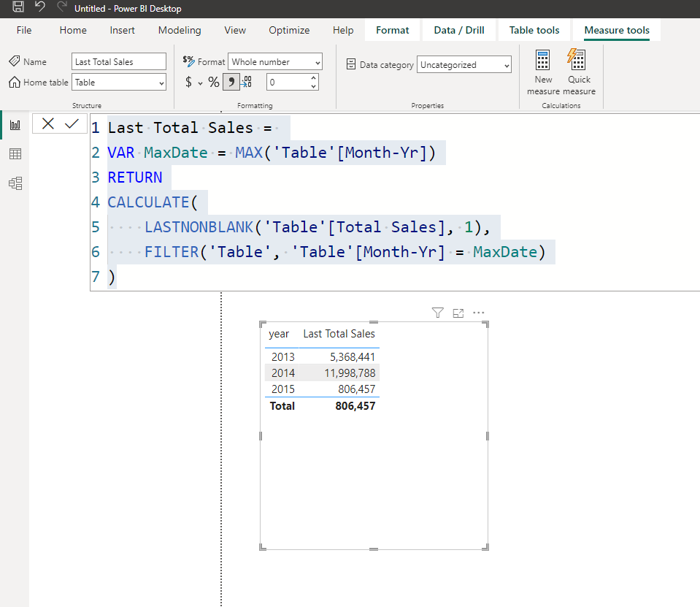The height and width of the screenshot is (607, 700).
Task: Place cursor on formula line 2 MaxDate
Action: coord(176,153)
